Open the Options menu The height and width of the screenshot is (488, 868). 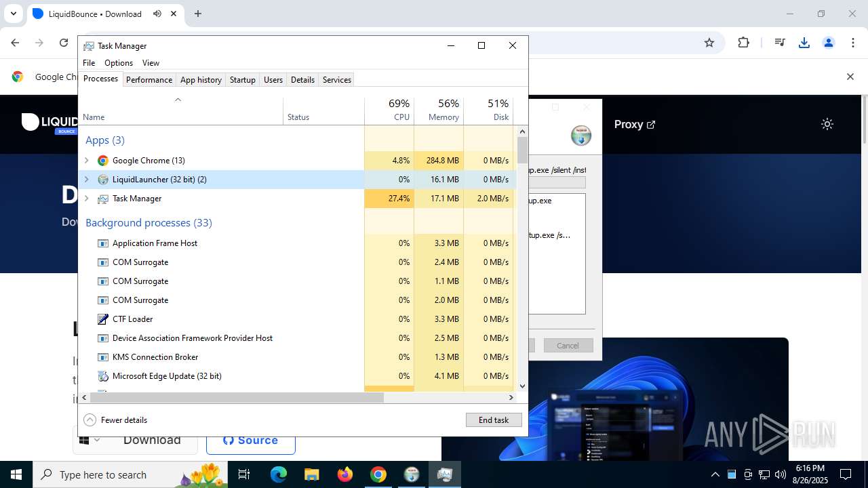coord(119,63)
